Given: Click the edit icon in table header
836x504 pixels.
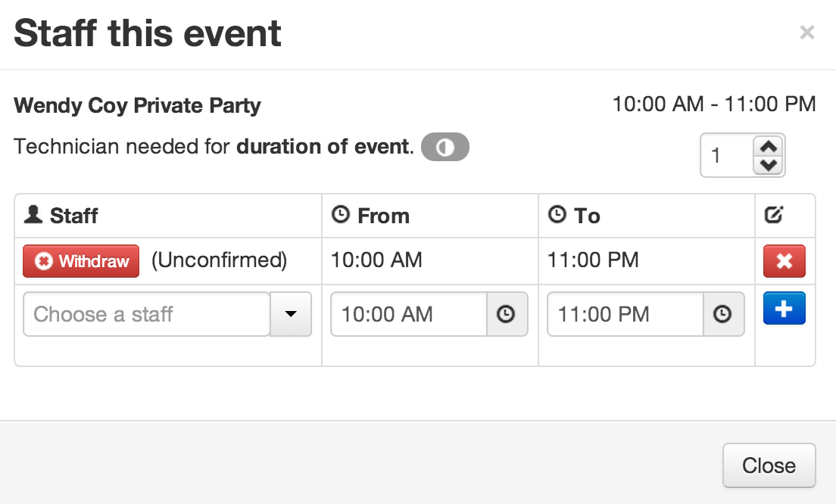Looking at the screenshot, I should pos(773,216).
